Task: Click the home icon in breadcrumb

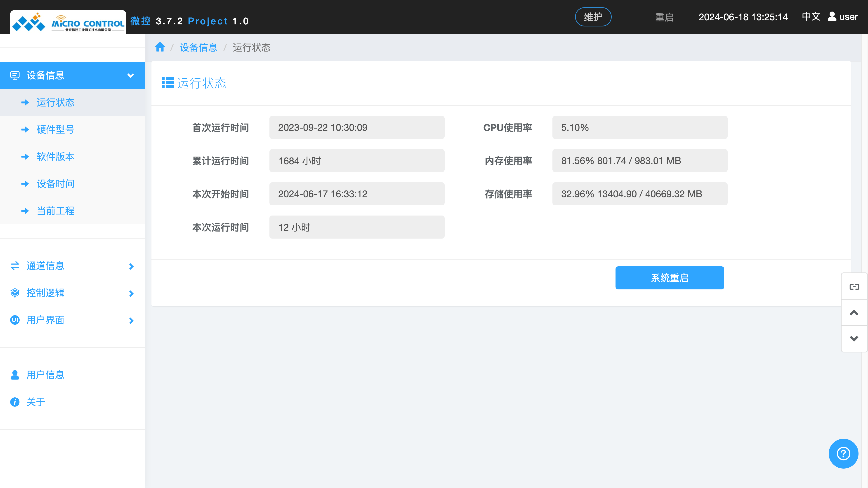Action: click(160, 47)
